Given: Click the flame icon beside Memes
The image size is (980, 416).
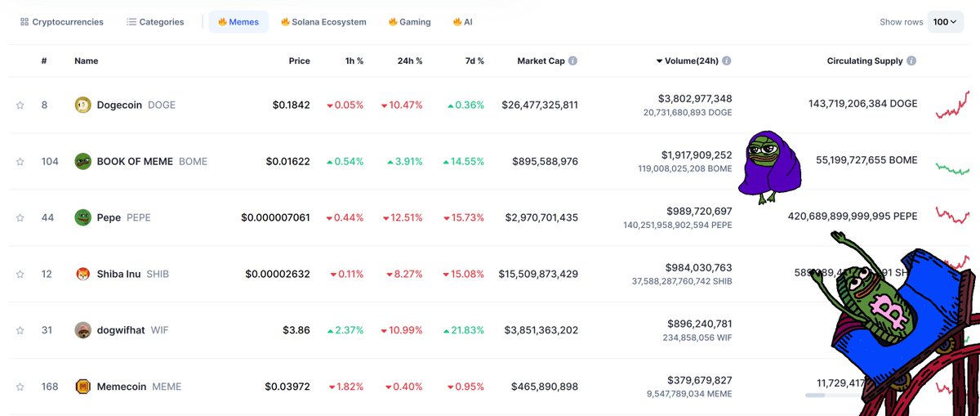Looking at the screenshot, I should 222,22.
